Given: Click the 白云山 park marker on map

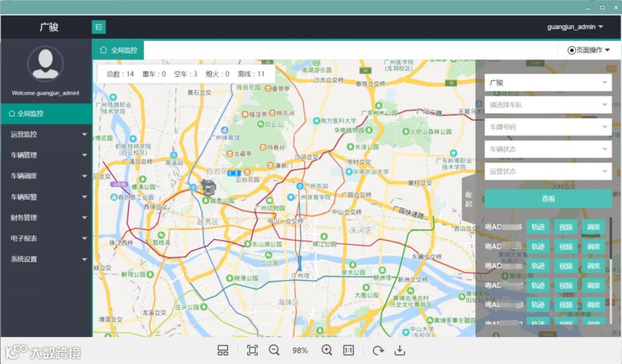Looking at the screenshot, I should 261,124.
